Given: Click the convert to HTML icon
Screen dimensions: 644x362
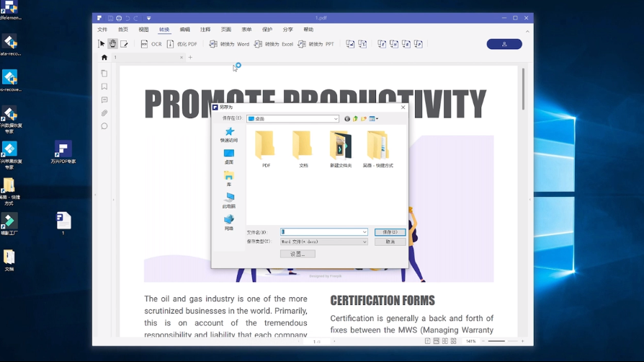Looking at the screenshot, I should pos(394,43).
